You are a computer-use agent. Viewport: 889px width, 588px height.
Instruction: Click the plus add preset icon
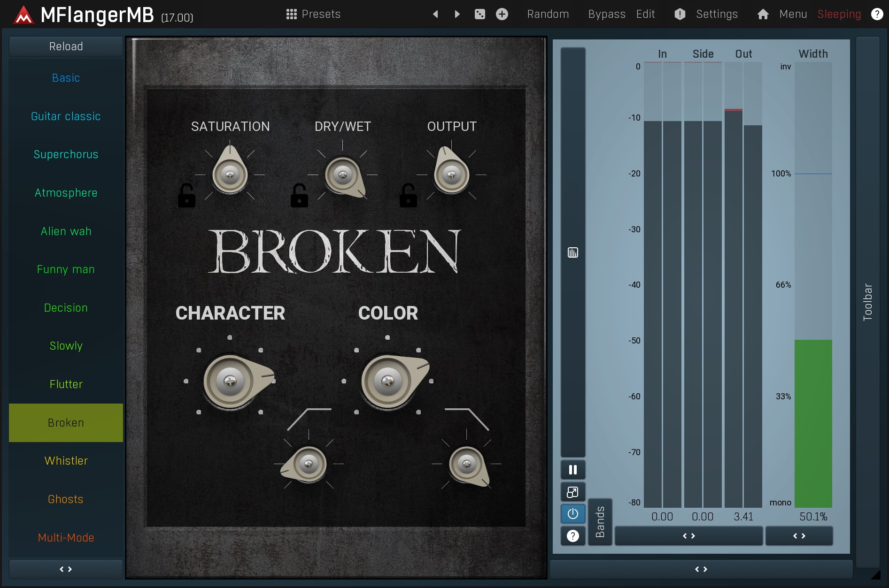pyautogui.click(x=502, y=14)
